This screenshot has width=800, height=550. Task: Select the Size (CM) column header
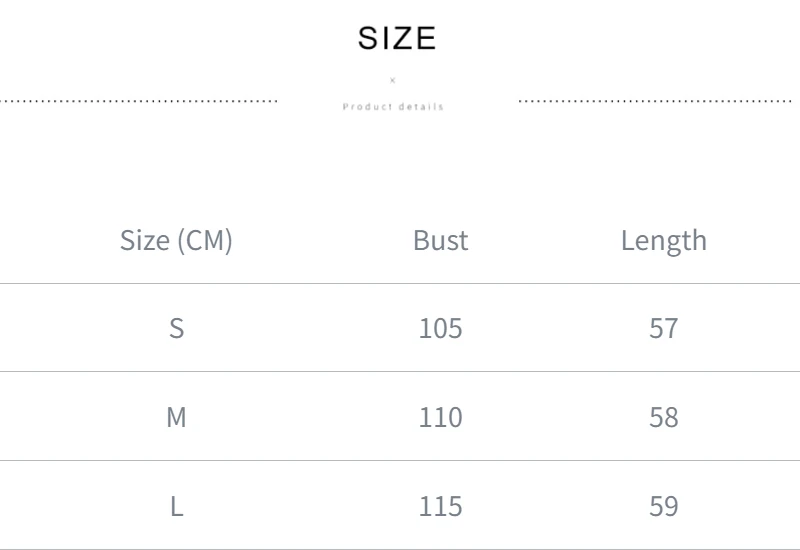(x=176, y=240)
